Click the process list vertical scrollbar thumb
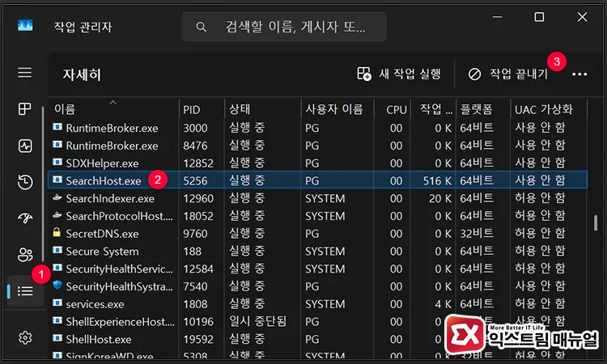The width and height of the screenshot is (607, 364). (x=596, y=222)
